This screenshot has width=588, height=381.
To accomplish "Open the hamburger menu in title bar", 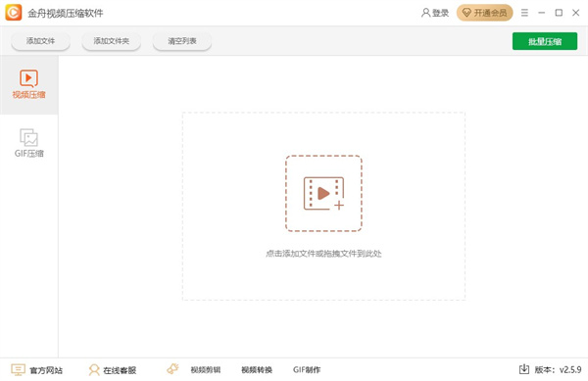I will (524, 13).
